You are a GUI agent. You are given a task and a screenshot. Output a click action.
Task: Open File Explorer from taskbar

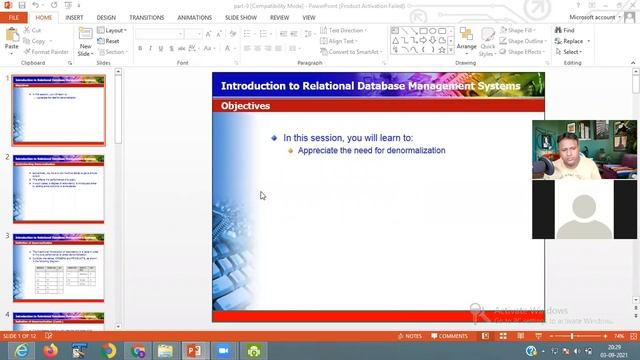pyautogui.click(x=165, y=351)
